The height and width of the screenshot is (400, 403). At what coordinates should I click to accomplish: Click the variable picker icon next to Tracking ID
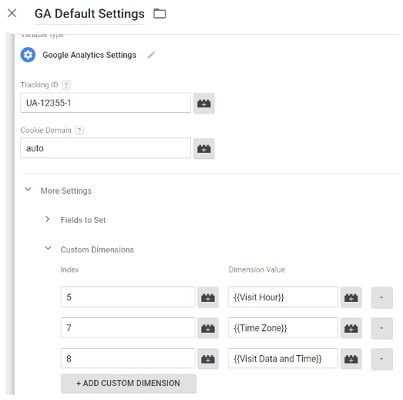(x=204, y=103)
